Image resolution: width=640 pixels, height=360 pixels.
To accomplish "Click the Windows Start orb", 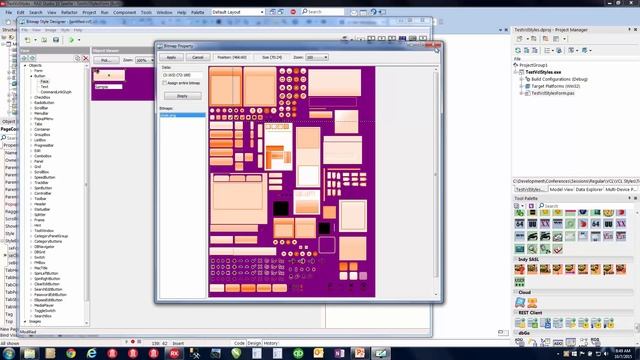I will coord(9,353).
